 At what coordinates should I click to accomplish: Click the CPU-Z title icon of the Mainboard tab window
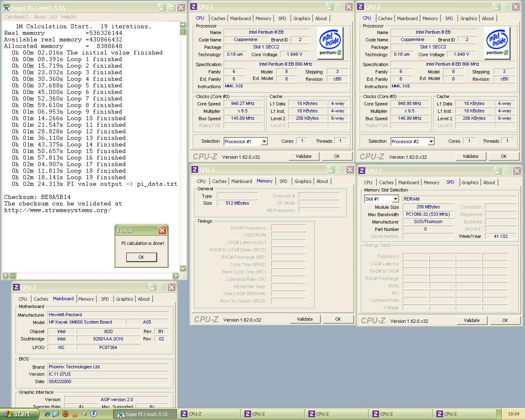pos(16,287)
